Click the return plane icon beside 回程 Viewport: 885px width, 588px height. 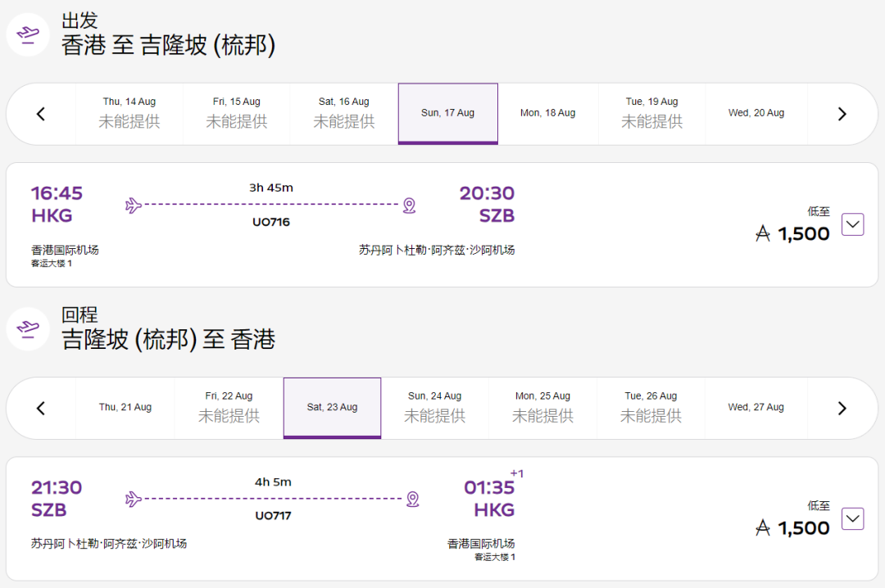pos(28,328)
